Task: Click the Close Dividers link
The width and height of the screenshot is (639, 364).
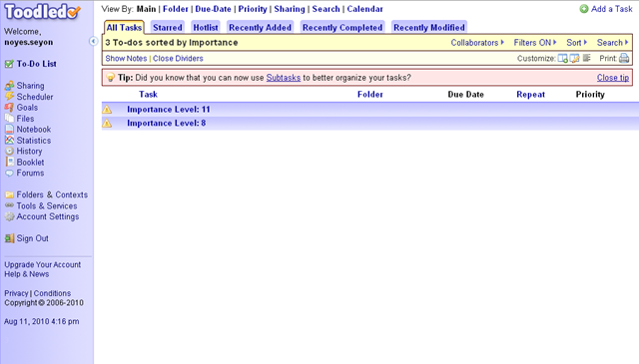Action: click(178, 58)
